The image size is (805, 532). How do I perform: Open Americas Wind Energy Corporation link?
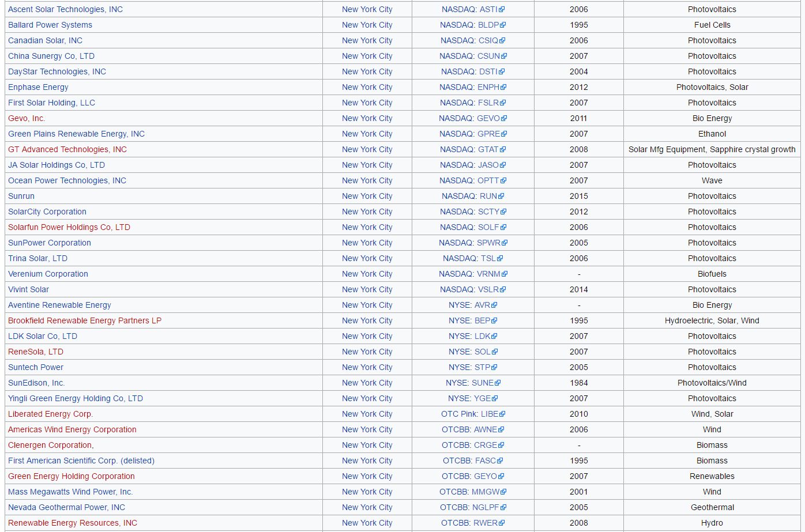[72, 429]
